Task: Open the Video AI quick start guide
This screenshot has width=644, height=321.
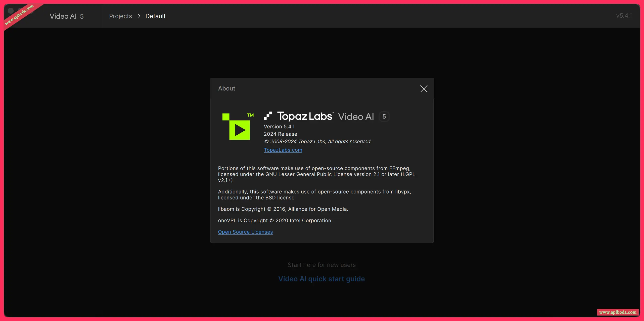Action: (322, 279)
